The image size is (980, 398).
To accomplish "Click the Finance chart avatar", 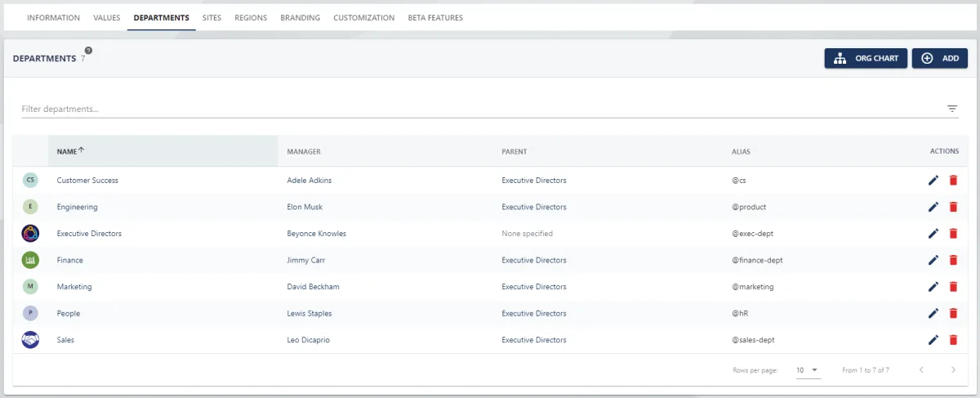I will tap(30, 260).
